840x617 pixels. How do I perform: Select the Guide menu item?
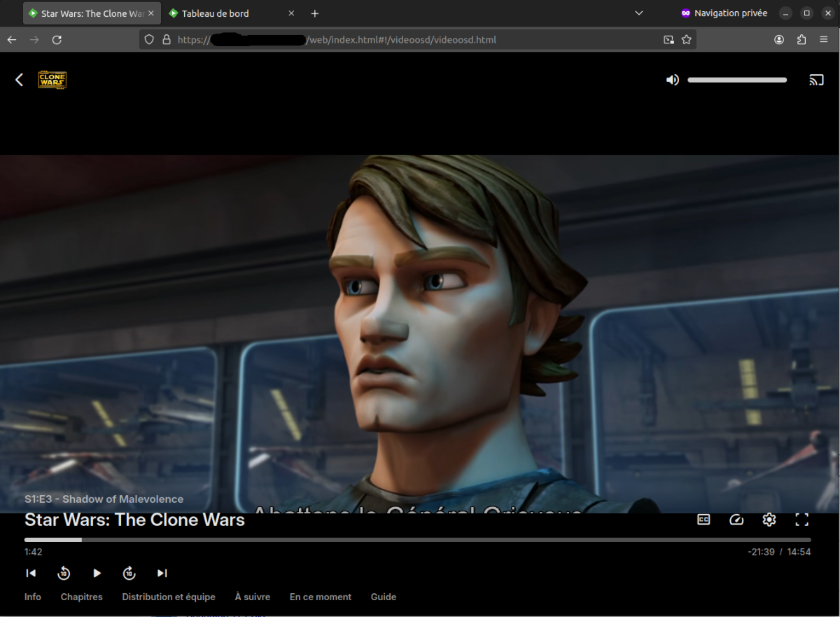[x=383, y=597]
